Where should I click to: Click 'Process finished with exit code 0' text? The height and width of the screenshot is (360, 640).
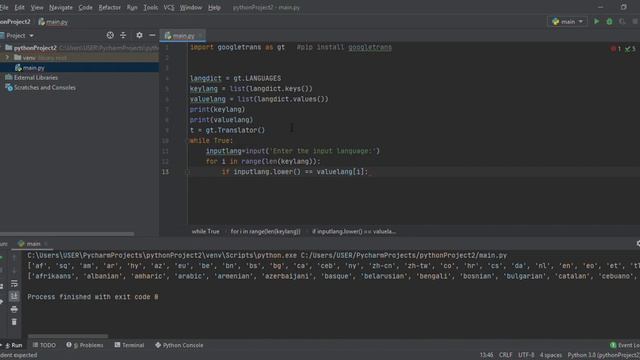tap(93, 297)
